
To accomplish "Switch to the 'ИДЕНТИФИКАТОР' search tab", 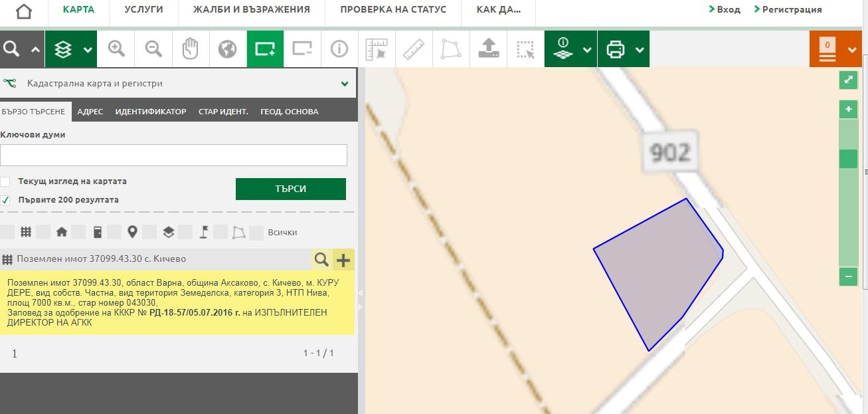I will tap(150, 112).
